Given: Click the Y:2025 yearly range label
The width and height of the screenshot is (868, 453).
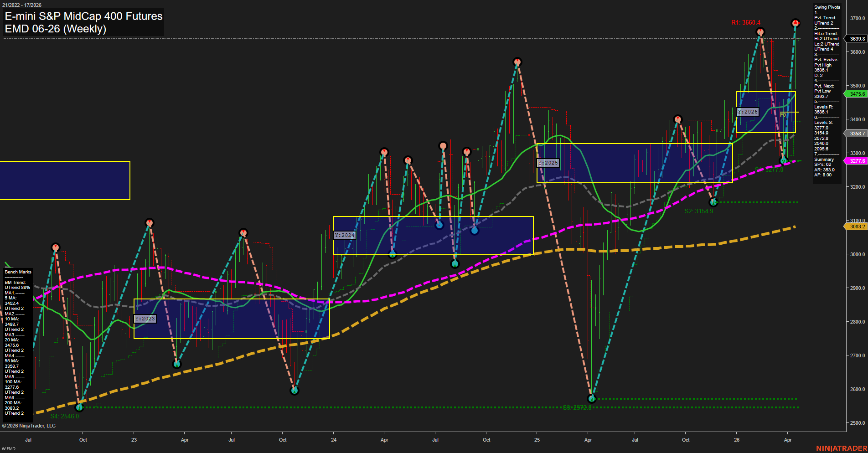Looking at the screenshot, I should pyautogui.click(x=547, y=162).
